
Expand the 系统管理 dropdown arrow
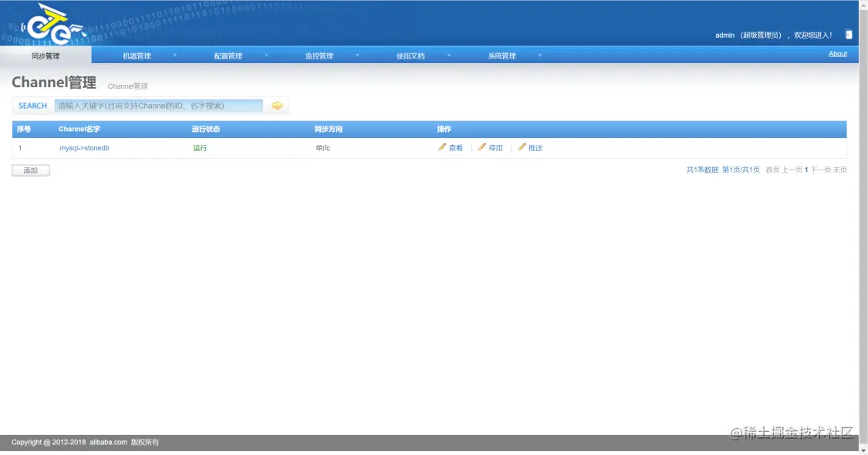point(540,56)
